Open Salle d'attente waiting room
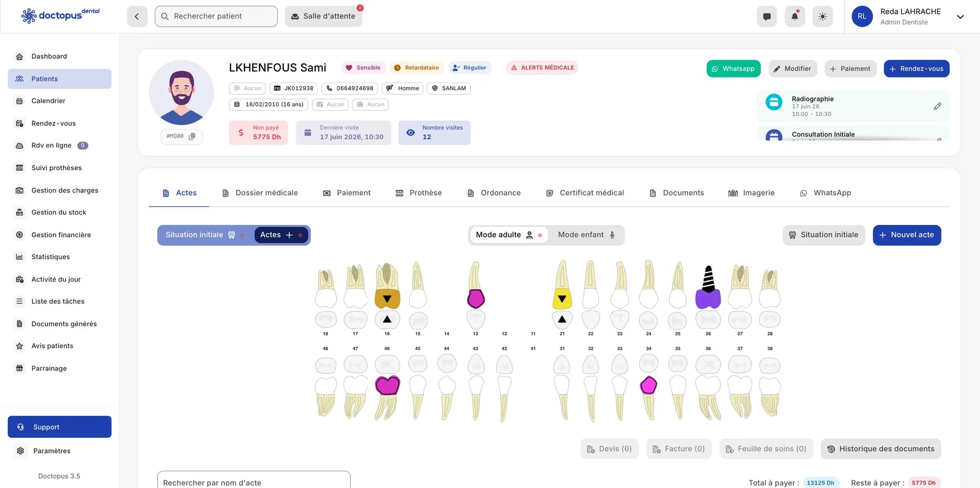This screenshot has width=980, height=488. [x=323, y=17]
